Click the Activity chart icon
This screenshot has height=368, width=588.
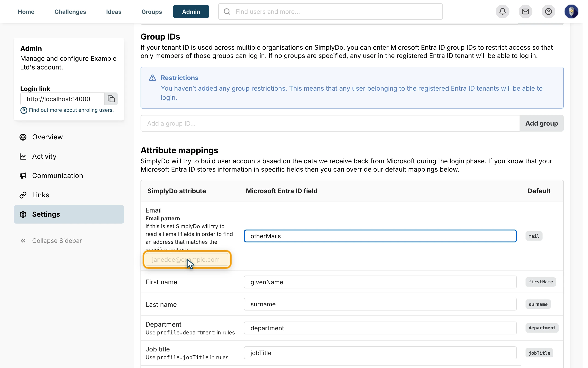(x=23, y=156)
